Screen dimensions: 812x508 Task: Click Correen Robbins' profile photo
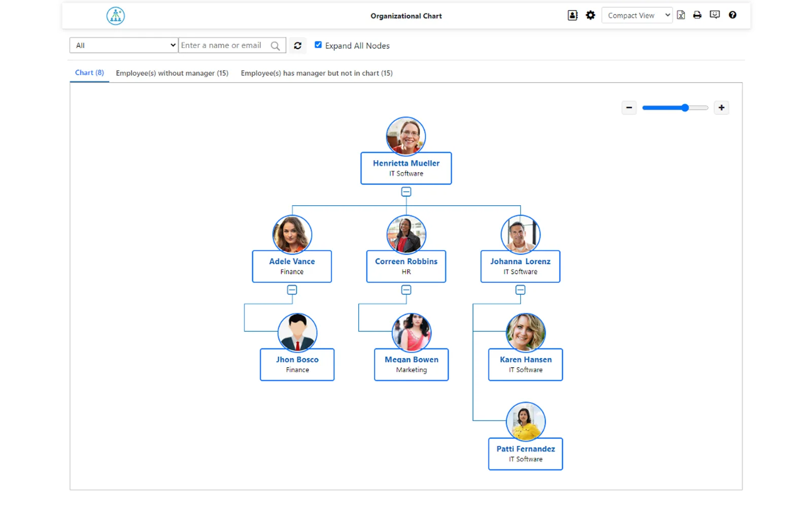pyautogui.click(x=406, y=234)
